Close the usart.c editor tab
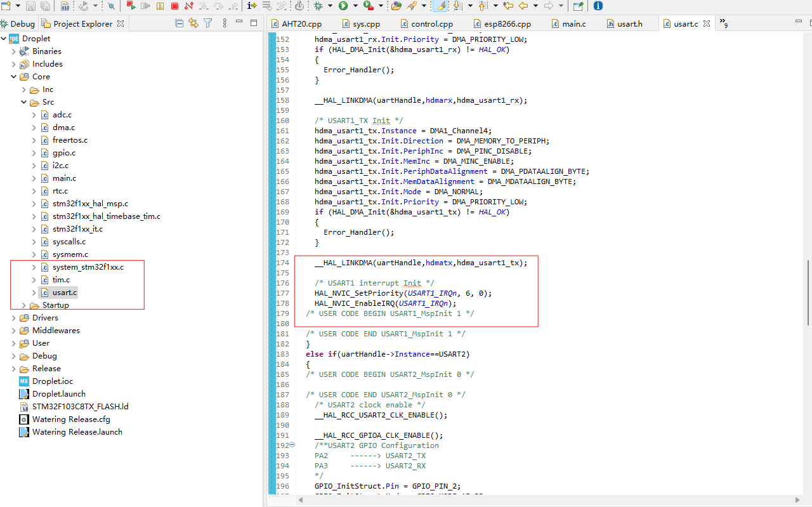This screenshot has height=507, width=812. point(706,23)
